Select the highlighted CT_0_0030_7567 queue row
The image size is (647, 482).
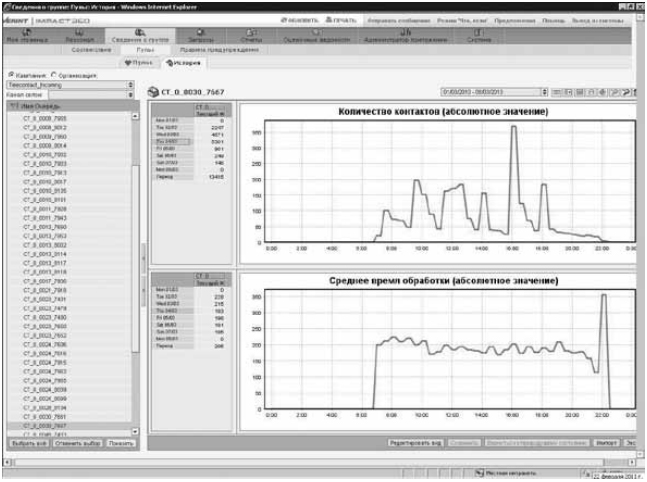(x=70, y=425)
